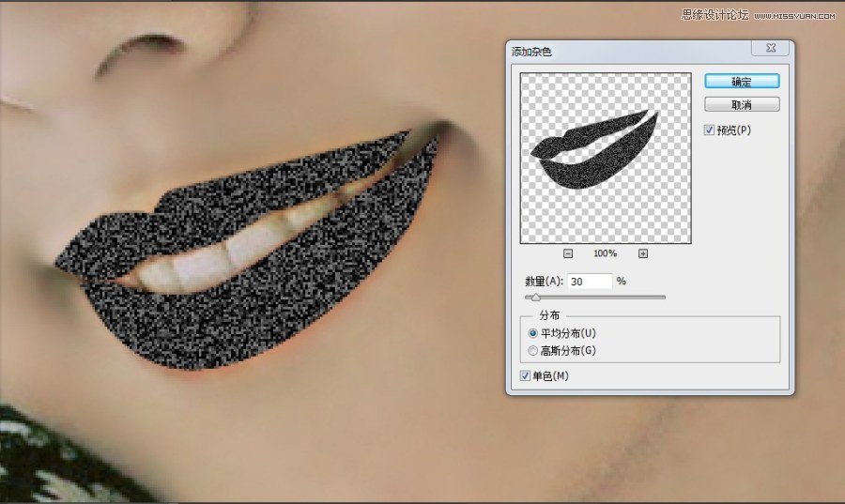845x504 pixels.
Task: Click the lips preview thumbnail in dialog
Action: tap(606, 158)
